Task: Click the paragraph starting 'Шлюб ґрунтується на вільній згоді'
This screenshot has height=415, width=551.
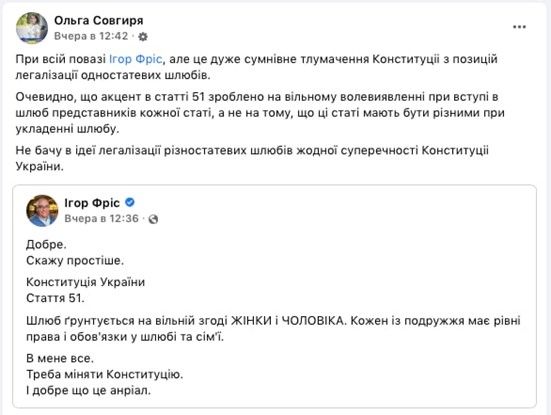Action: tap(273, 329)
